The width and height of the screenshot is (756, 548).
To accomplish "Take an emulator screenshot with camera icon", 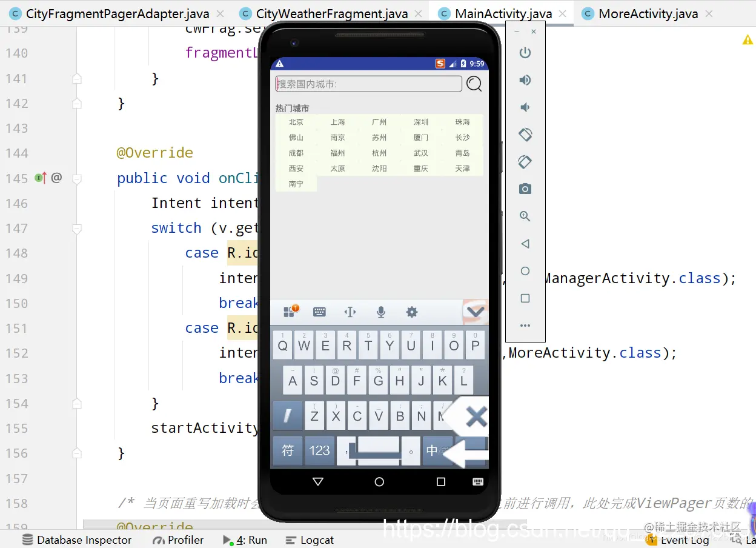I will point(525,189).
